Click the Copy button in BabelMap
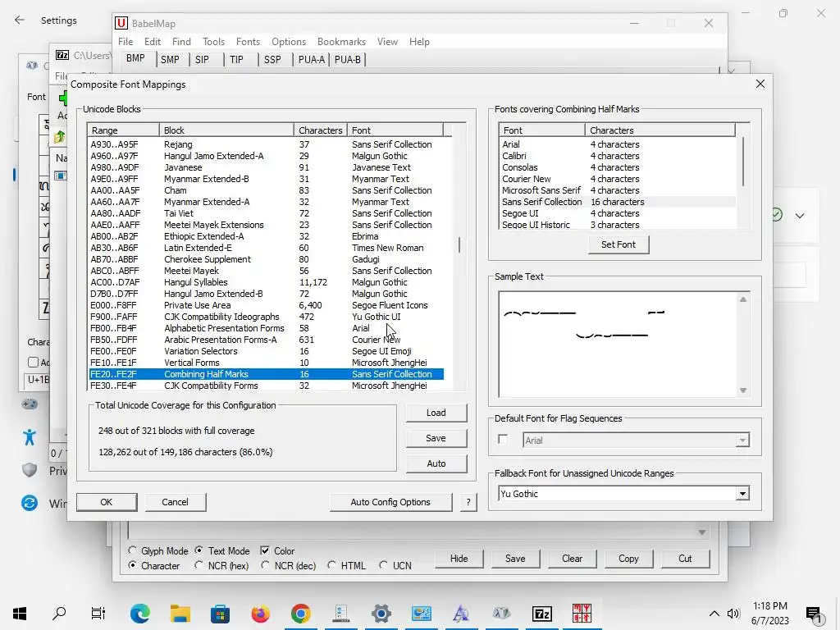Screen dimensions: 840x630 coord(628,558)
